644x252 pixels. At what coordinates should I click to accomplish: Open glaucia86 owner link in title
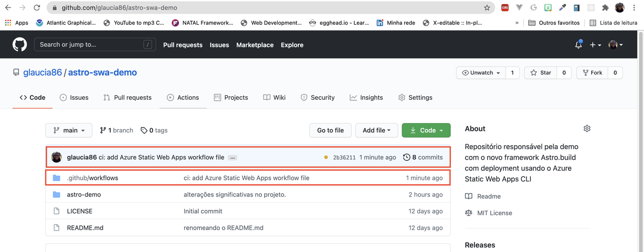click(x=42, y=73)
